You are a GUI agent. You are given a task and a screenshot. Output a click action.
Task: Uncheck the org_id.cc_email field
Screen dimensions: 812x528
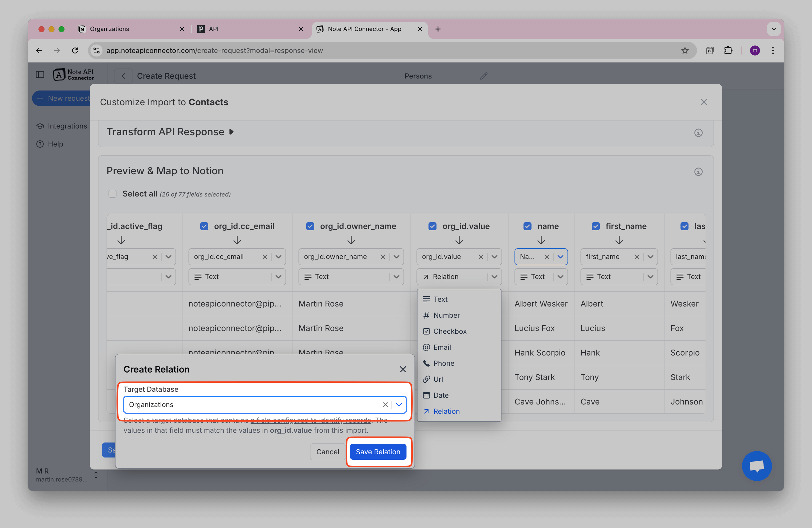point(204,226)
